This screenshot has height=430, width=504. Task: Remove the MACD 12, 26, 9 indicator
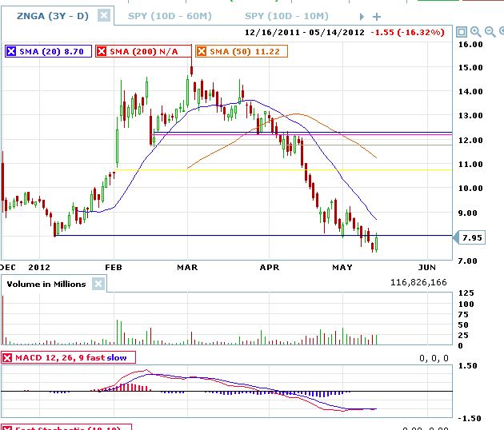click(x=7, y=358)
